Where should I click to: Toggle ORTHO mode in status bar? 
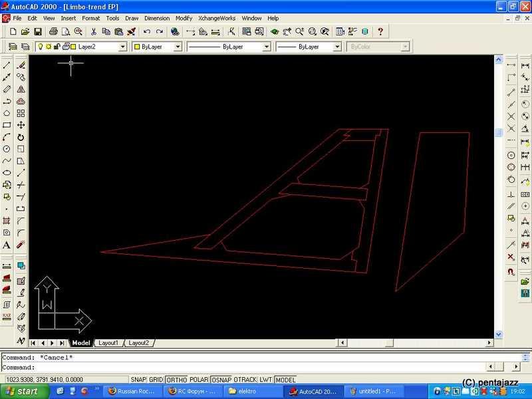(x=176, y=380)
